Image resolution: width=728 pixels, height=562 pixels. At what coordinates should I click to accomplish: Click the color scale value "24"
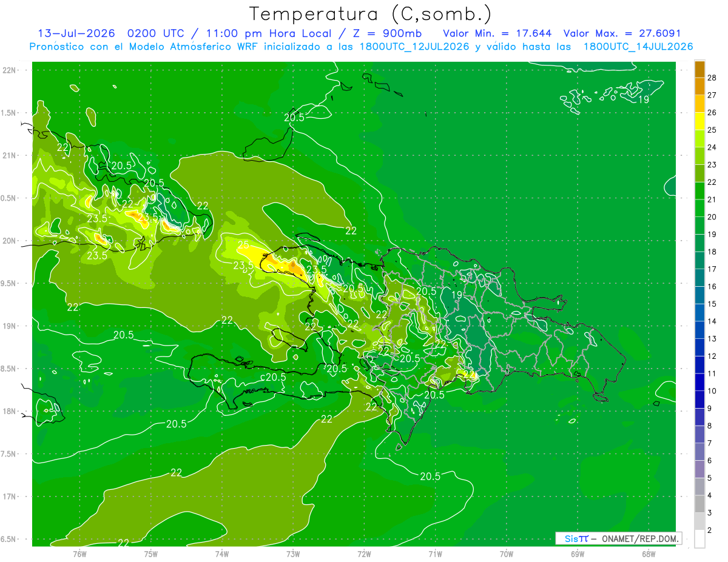(x=712, y=147)
